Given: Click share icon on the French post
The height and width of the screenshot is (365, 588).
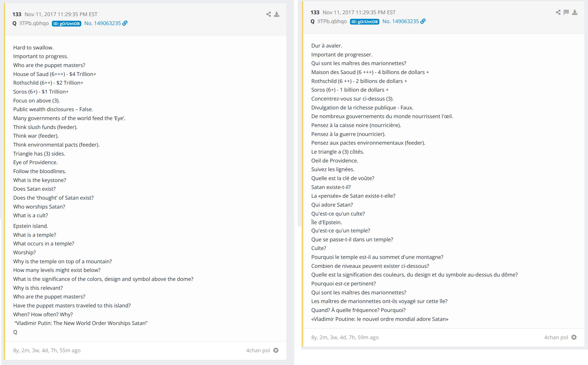Looking at the screenshot, I should click(x=558, y=12).
